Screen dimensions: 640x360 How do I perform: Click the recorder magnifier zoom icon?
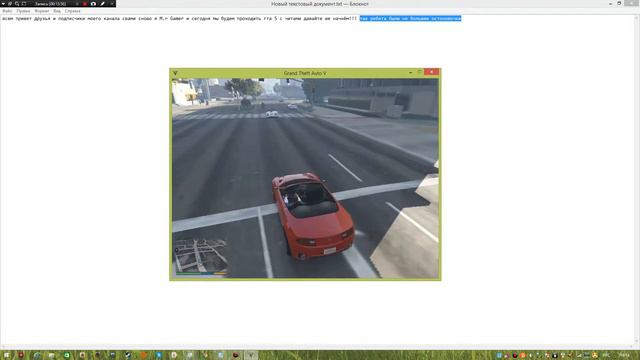(x=17, y=4)
